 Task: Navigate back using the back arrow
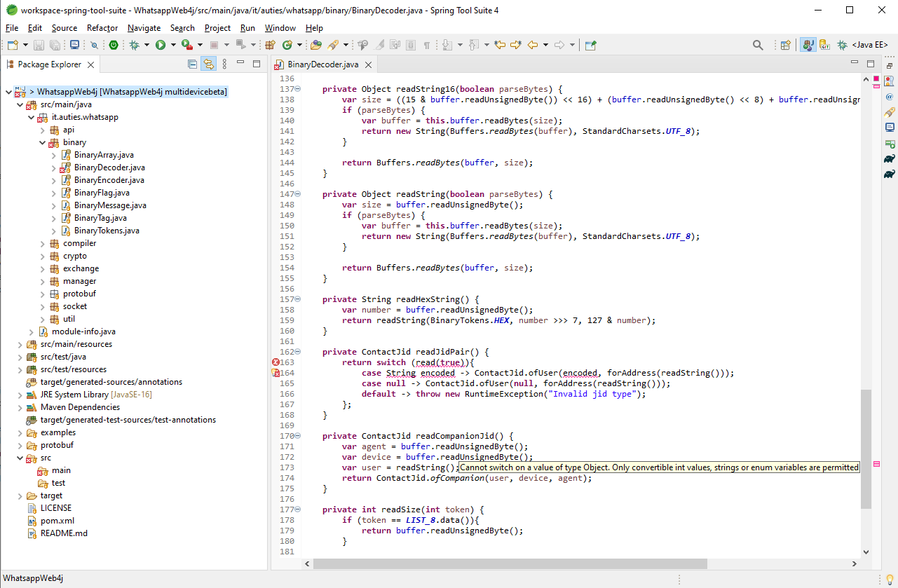point(533,44)
